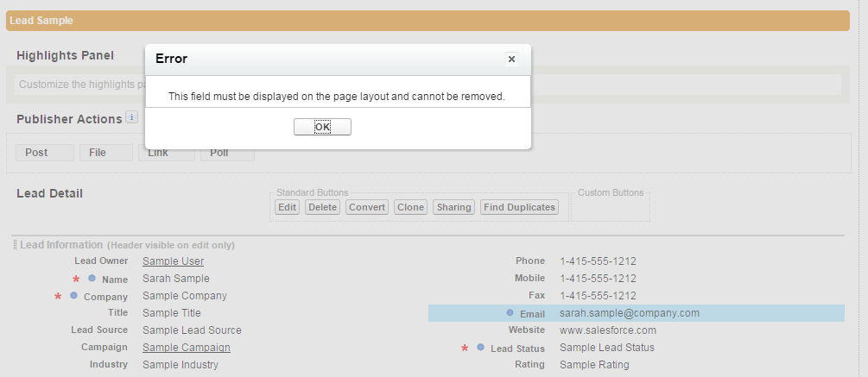
Task: Open the Sample Campaign link
Action: (x=187, y=347)
